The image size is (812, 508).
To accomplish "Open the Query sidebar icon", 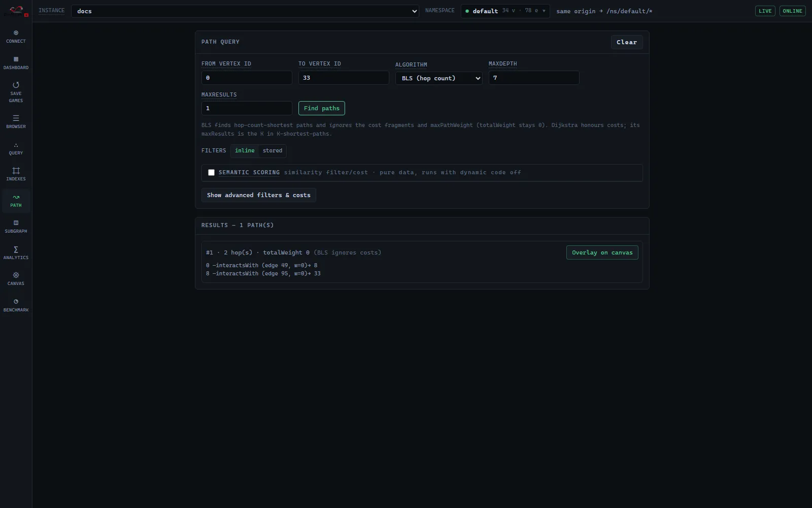I will pos(16,148).
